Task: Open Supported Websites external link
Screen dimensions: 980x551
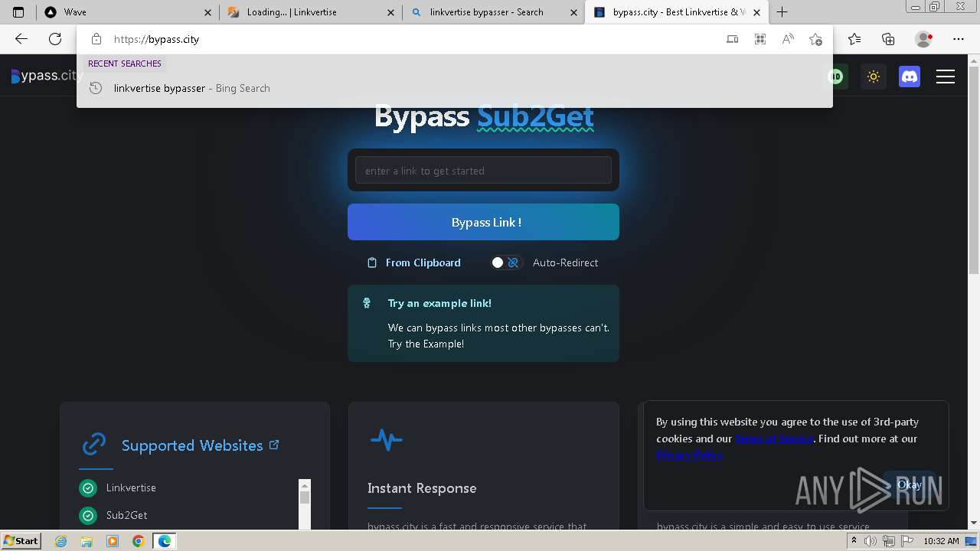Action: point(274,445)
